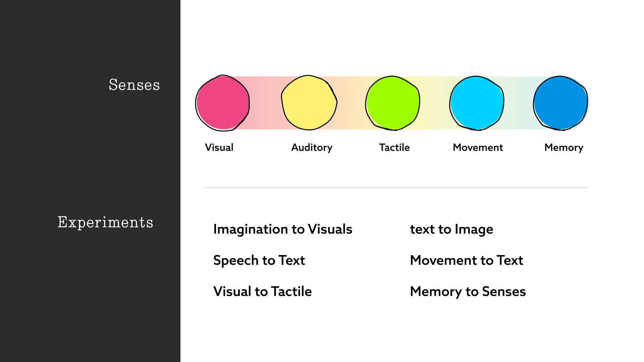Select the cyan Movement circle
The height and width of the screenshot is (362, 644).
click(477, 103)
